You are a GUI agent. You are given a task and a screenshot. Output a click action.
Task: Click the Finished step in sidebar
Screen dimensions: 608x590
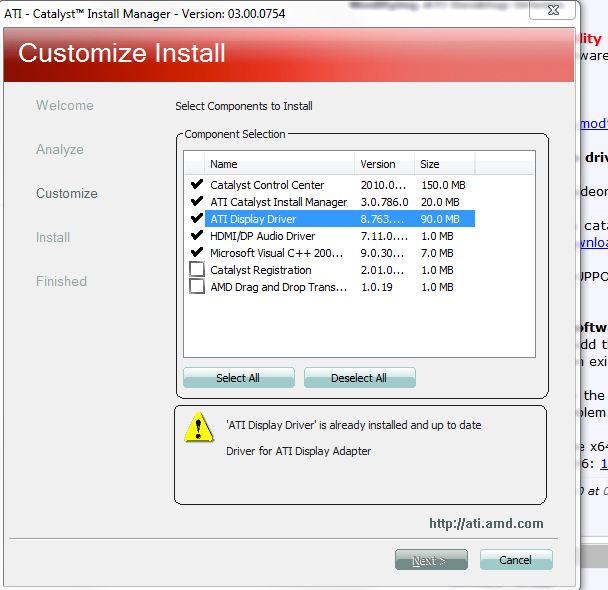click(x=61, y=281)
